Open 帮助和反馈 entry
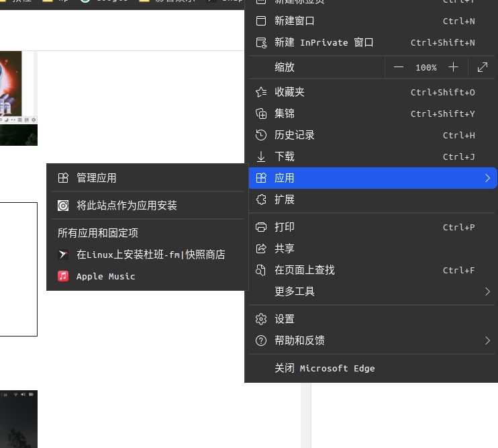This screenshot has width=498, height=448. 371,341
